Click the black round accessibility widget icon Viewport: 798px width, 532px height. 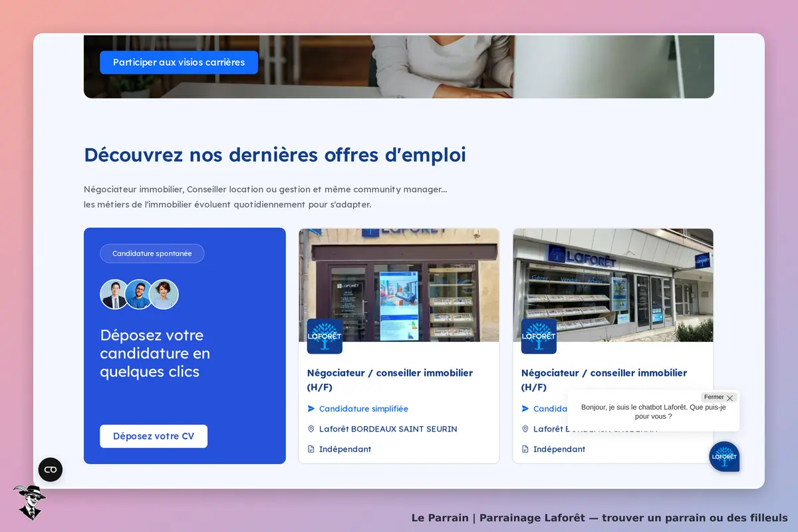[51, 470]
